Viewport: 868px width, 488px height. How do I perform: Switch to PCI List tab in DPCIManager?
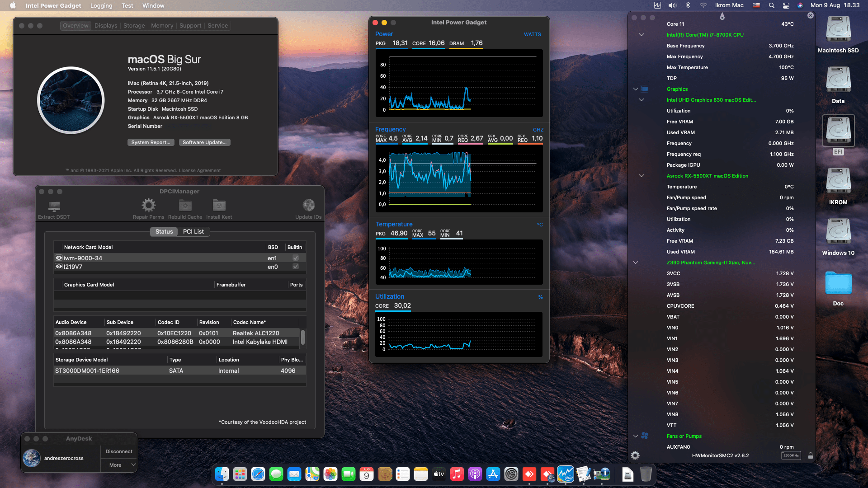tap(193, 231)
